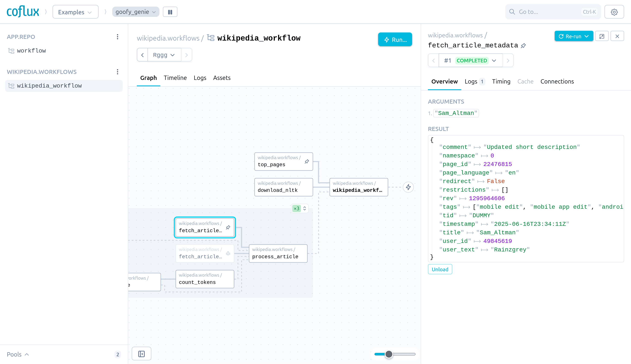This screenshot has width=631, height=364.
Task: Click the Run... button
Action: (x=395, y=39)
